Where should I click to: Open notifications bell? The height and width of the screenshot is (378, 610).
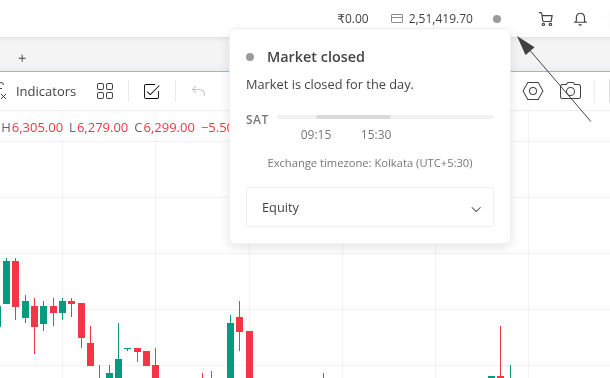pos(580,19)
